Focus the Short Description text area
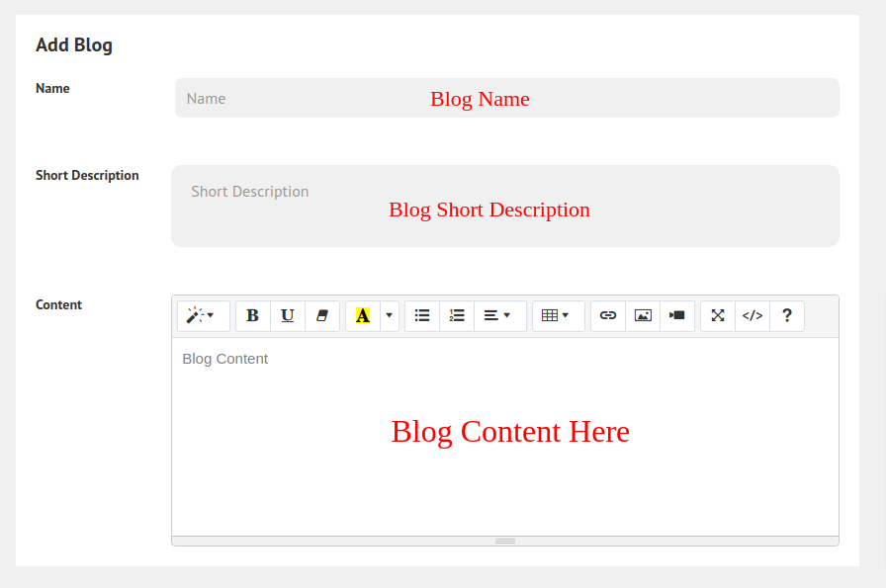 504,206
